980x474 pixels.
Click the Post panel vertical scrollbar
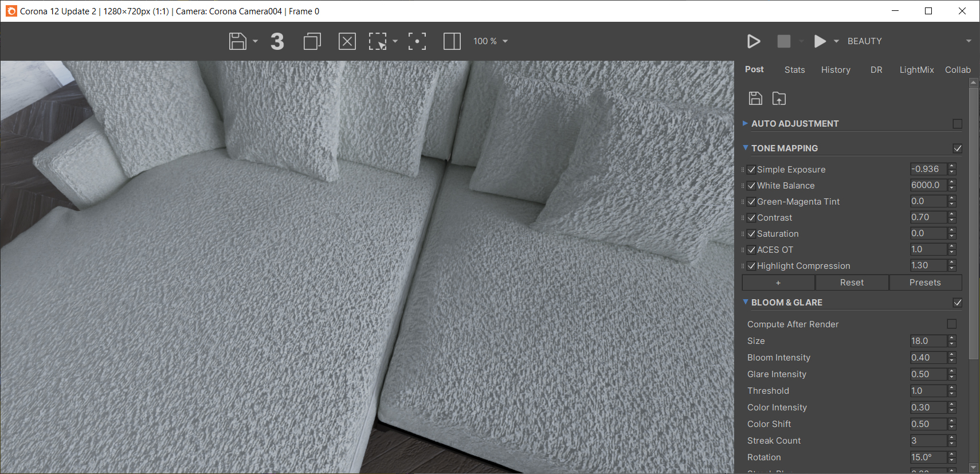pyautogui.click(x=974, y=224)
